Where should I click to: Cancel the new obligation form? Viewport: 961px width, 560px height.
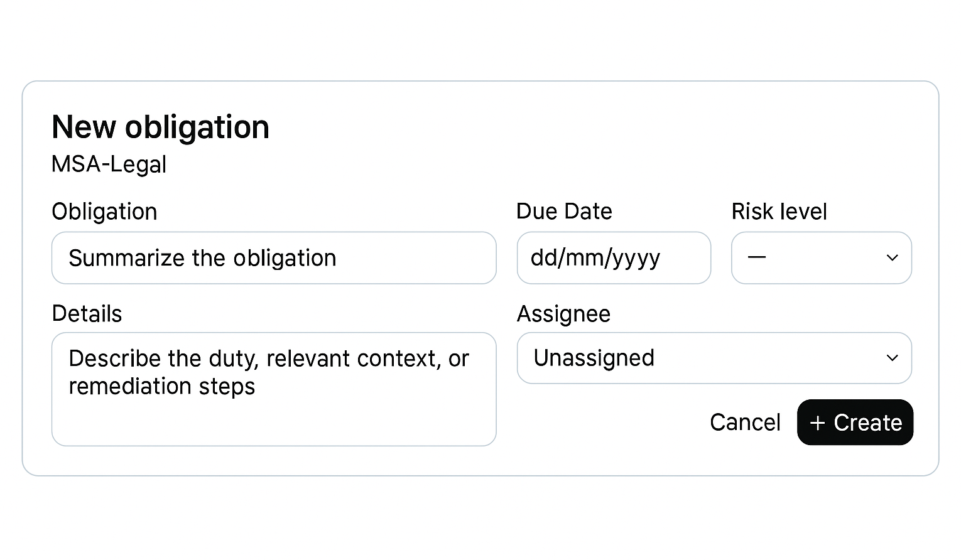click(x=745, y=423)
